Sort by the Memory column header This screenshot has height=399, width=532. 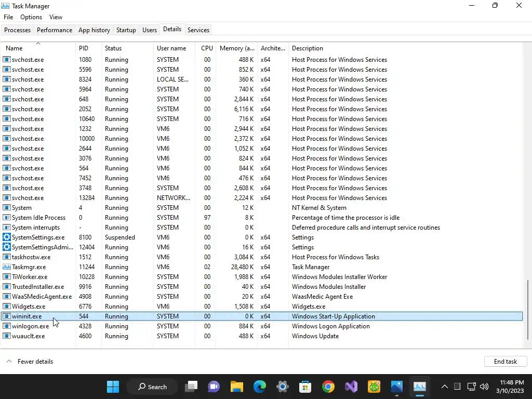point(236,48)
